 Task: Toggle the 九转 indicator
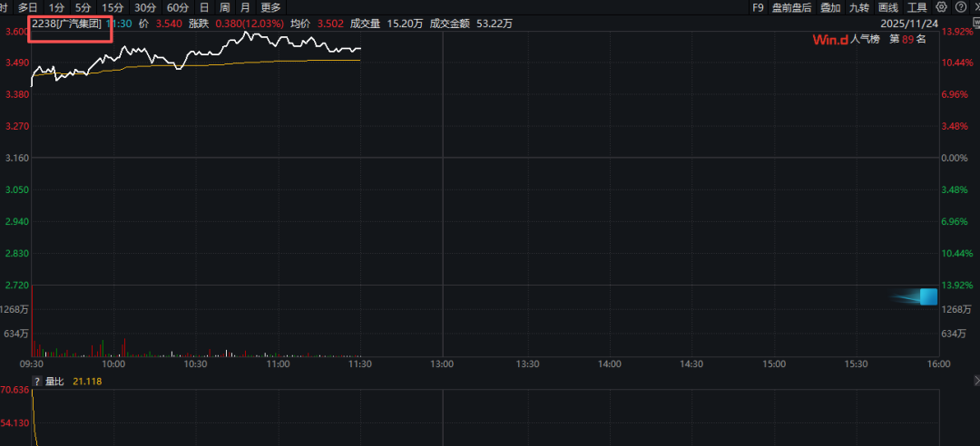[858, 7]
